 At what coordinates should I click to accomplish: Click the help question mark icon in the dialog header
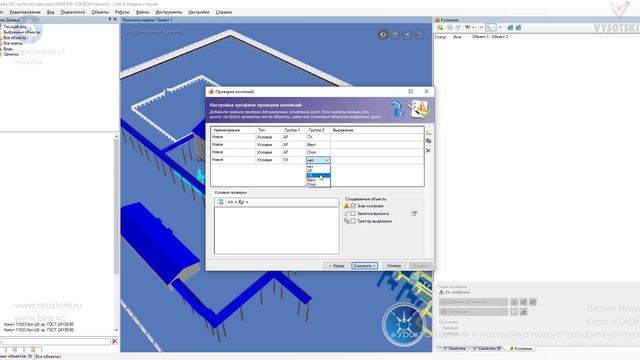[397, 110]
